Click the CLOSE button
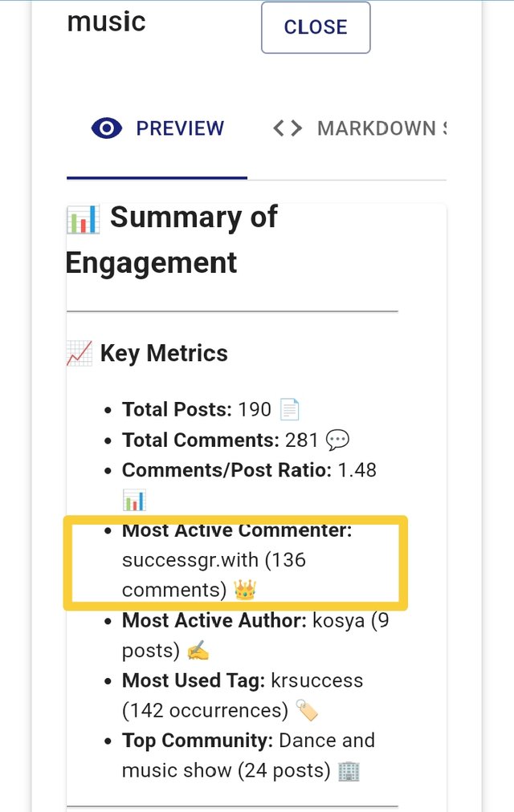This screenshot has height=812, width=514. (316, 27)
